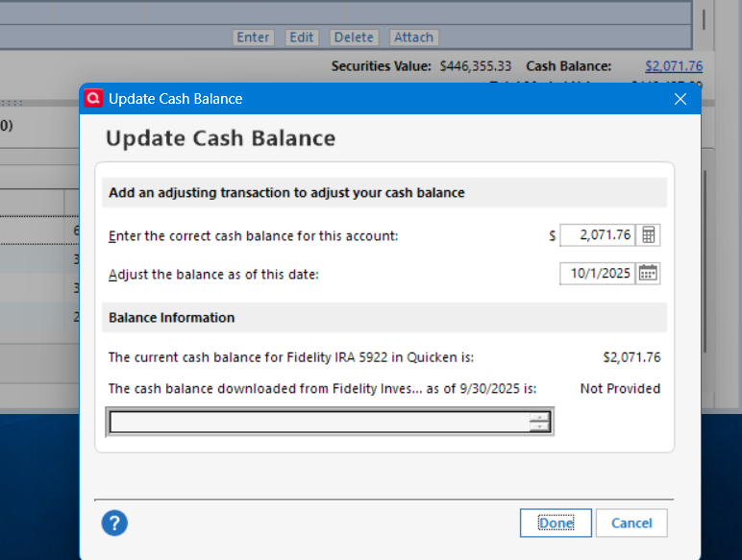Viewport: 742px width, 560px height.
Task: Open the $2,071.76 Cash Balance link
Action: [674, 66]
